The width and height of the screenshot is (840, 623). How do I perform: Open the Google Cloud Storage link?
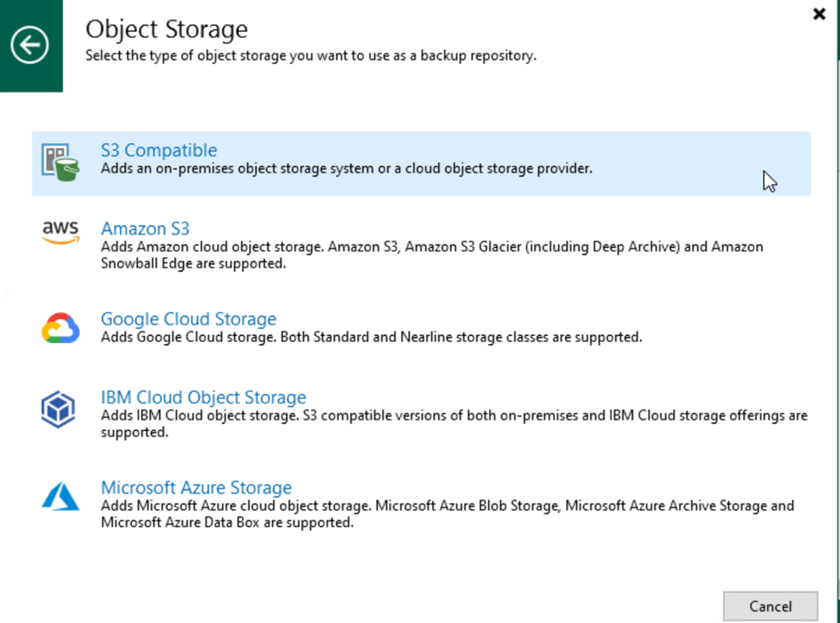(188, 319)
